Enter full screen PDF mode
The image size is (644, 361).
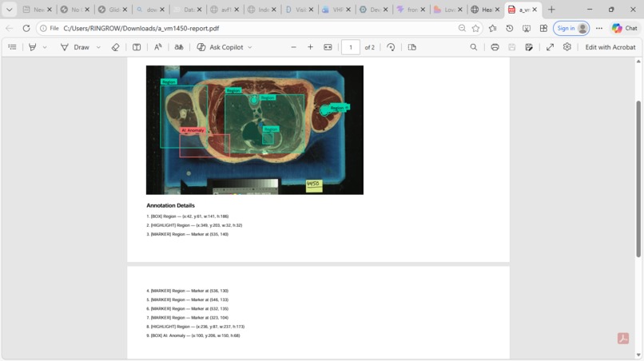[550, 47]
